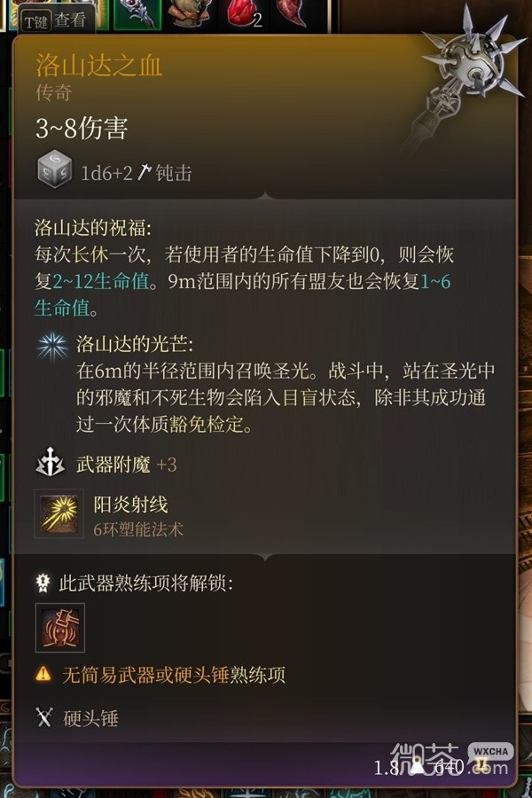Click the crossed weapons 硬头锤 type icon

[x=44, y=717]
